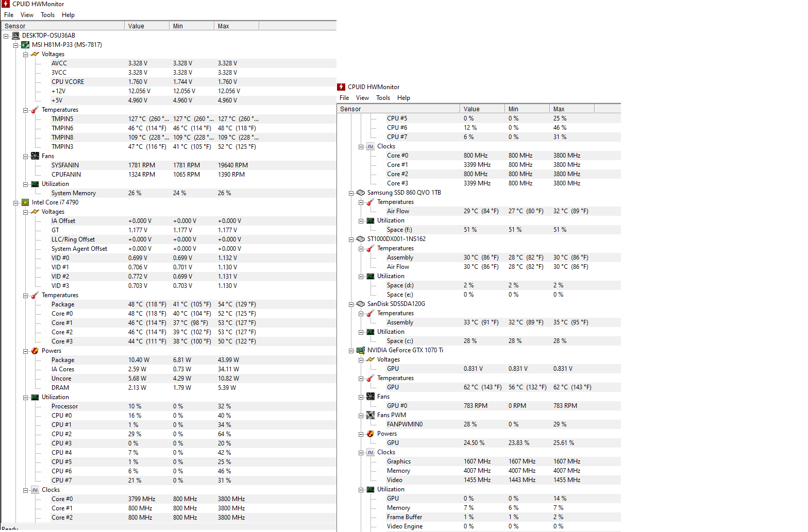Collapse the ST1000DX001-1NS162 drive node

click(x=351, y=239)
